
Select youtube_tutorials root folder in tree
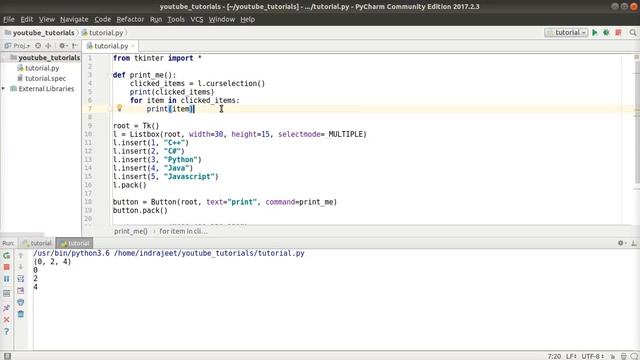45,58
